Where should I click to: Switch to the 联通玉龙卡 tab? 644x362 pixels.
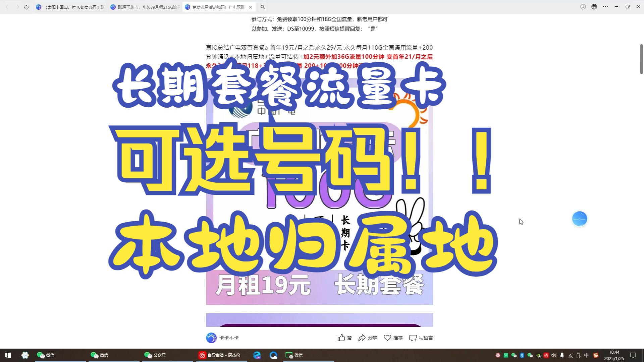click(145, 7)
